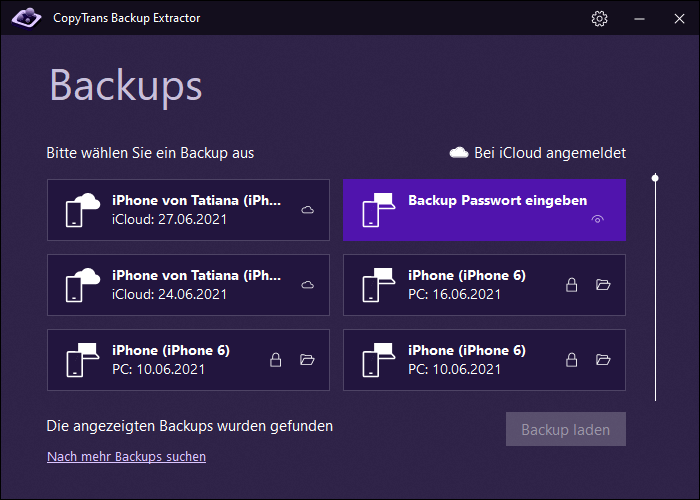Minimize the CopyTrans window
The height and width of the screenshot is (500, 700).
[x=639, y=18]
